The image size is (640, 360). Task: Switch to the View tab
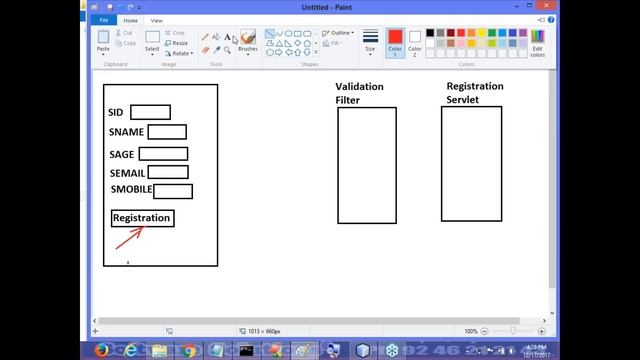point(156,20)
